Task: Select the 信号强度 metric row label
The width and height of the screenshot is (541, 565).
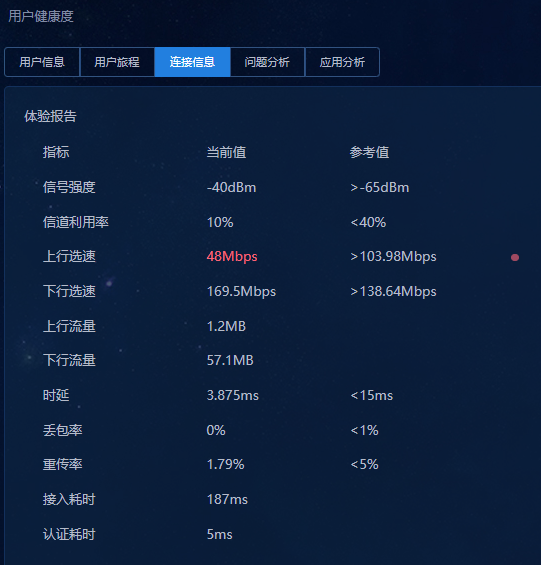Action: coord(69,187)
